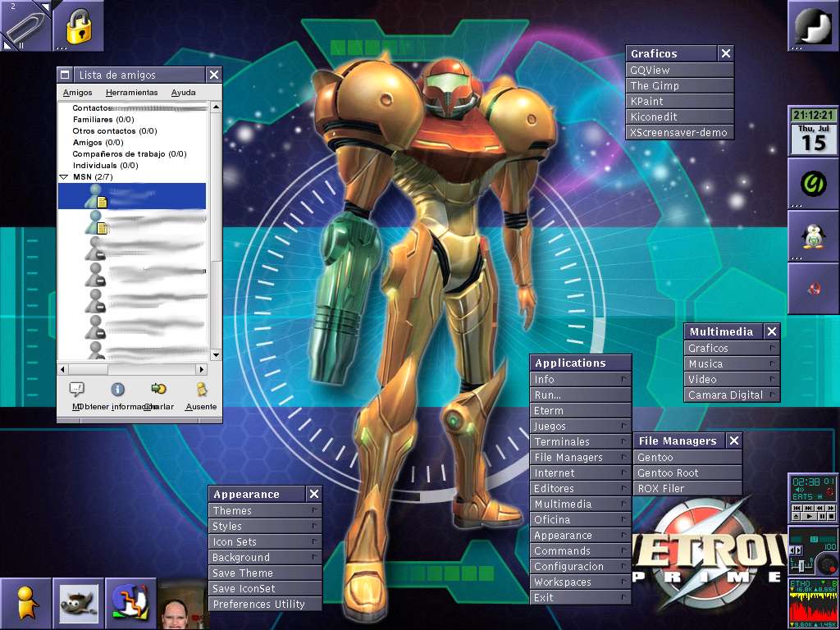This screenshot has height=630, width=840.
Task: Click the small red icon dock tile
Action: (813, 288)
